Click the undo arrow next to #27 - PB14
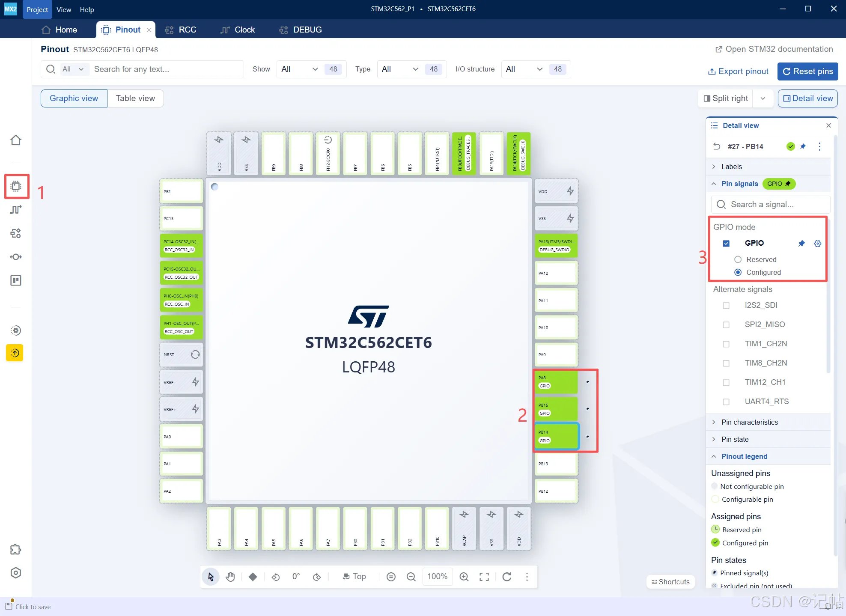The height and width of the screenshot is (616, 846). [717, 146]
